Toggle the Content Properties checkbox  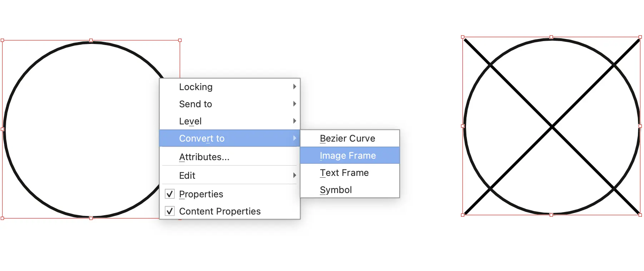click(170, 211)
